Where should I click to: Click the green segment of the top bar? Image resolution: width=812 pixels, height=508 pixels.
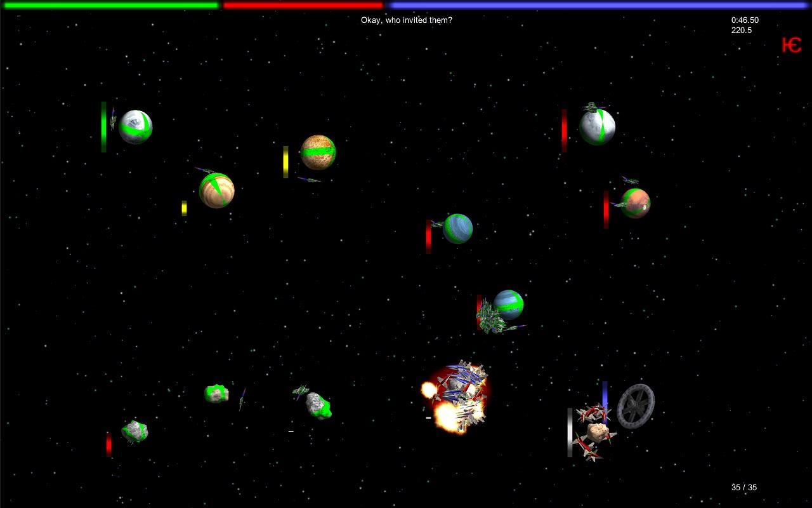[111, 5]
